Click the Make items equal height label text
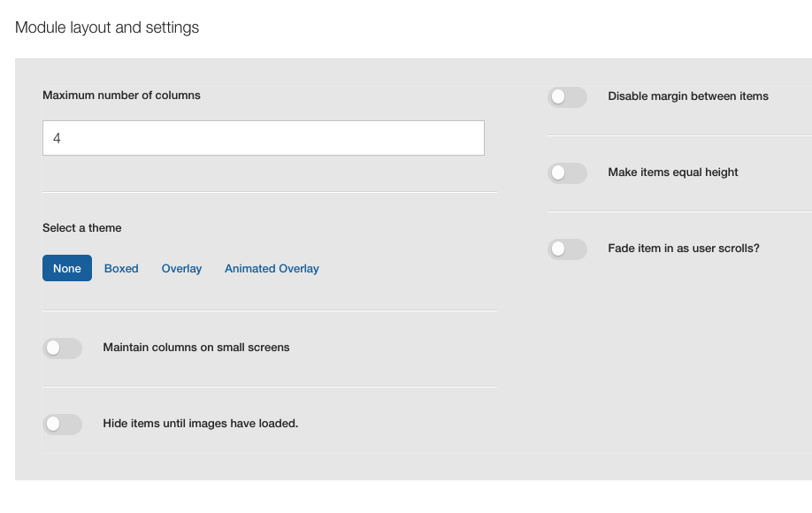The height and width of the screenshot is (513, 812). [x=673, y=172]
